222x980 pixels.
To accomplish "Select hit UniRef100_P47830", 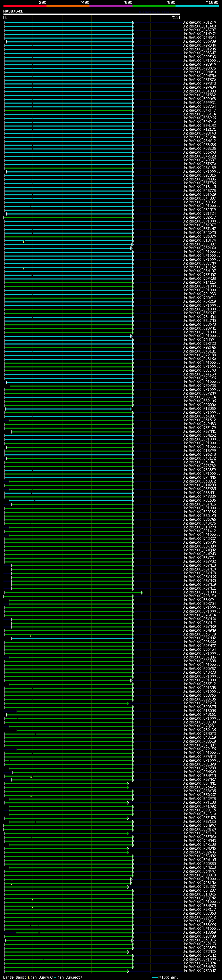I will pyautogui.click(x=199, y=496).
